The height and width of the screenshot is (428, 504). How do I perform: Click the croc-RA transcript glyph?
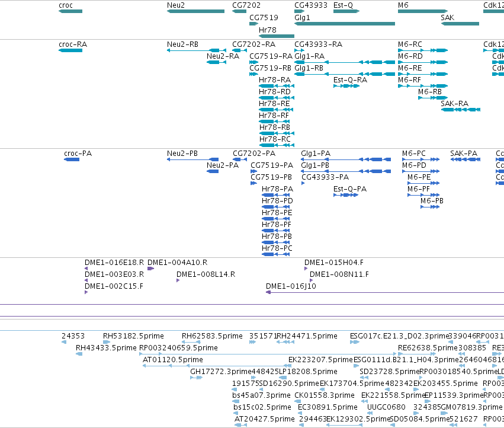(x=70, y=50)
